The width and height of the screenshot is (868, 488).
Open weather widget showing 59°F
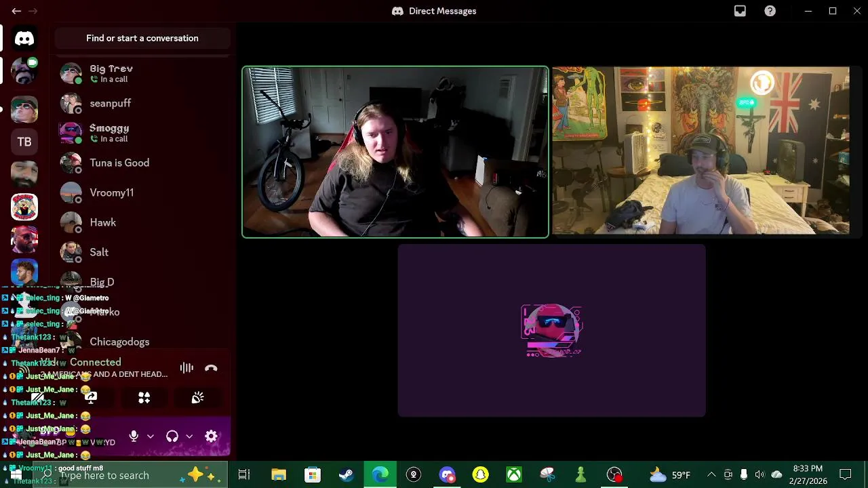[x=670, y=475]
